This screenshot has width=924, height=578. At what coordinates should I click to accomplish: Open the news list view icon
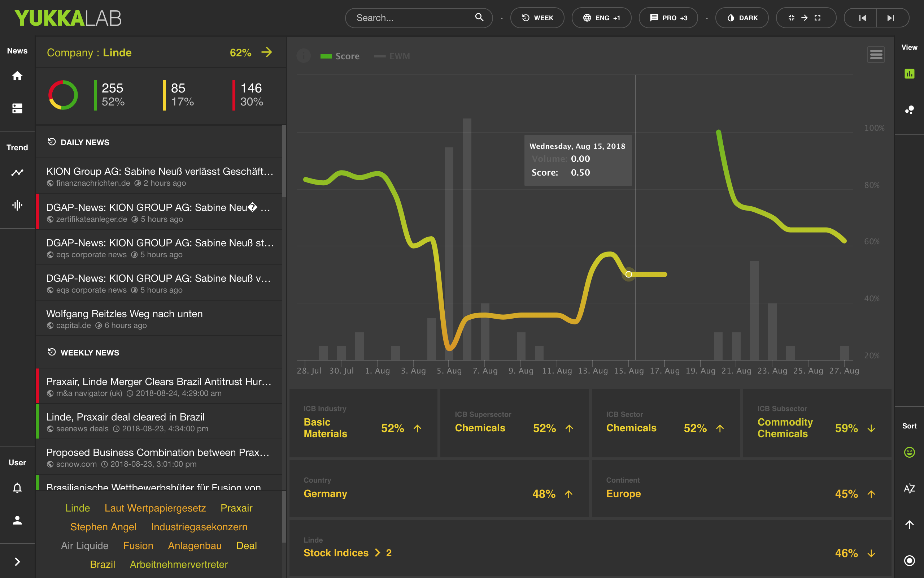tap(17, 108)
